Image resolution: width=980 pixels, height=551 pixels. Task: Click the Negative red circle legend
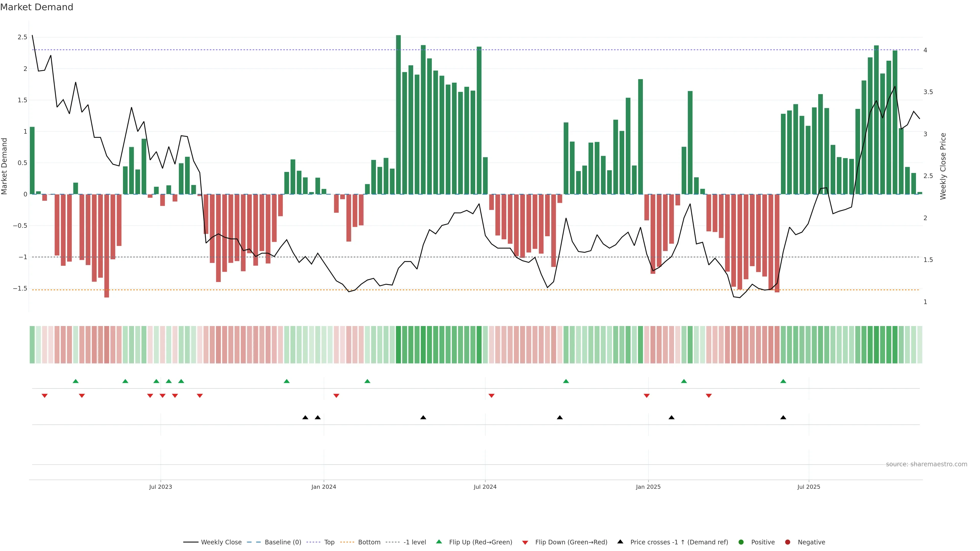tap(788, 542)
